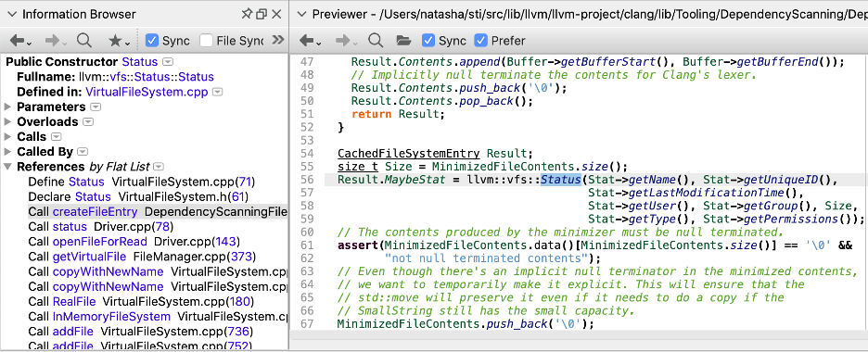Viewport: 868px width, 352px height.
Task: Open the Parameters options dropdown
Action: (96, 107)
